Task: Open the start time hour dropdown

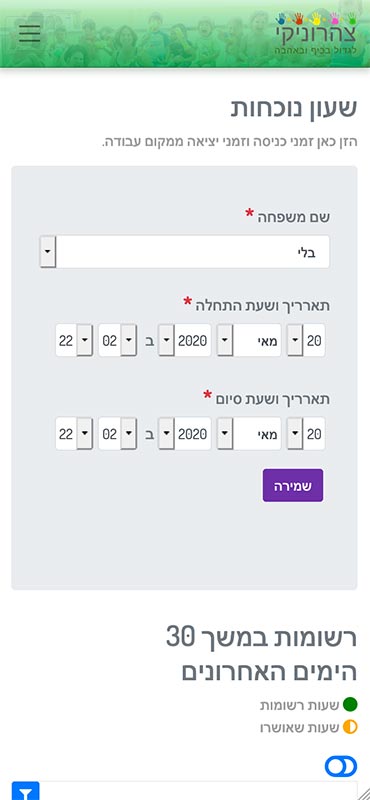Action: click(x=117, y=340)
